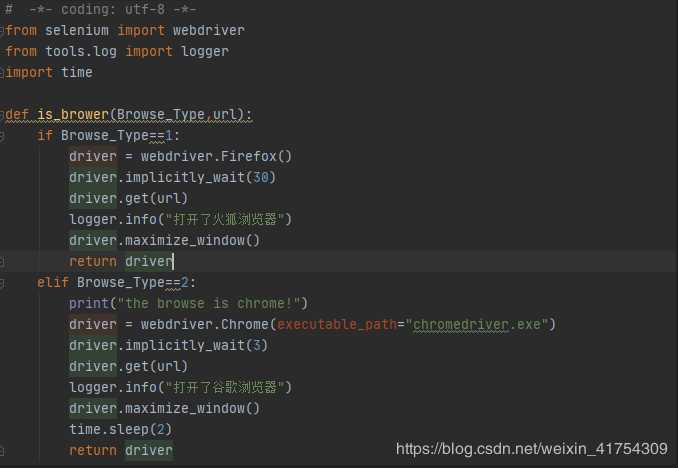This screenshot has width=678, height=468.
Task: Click return driver on the last line
Action: coord(121,450)
